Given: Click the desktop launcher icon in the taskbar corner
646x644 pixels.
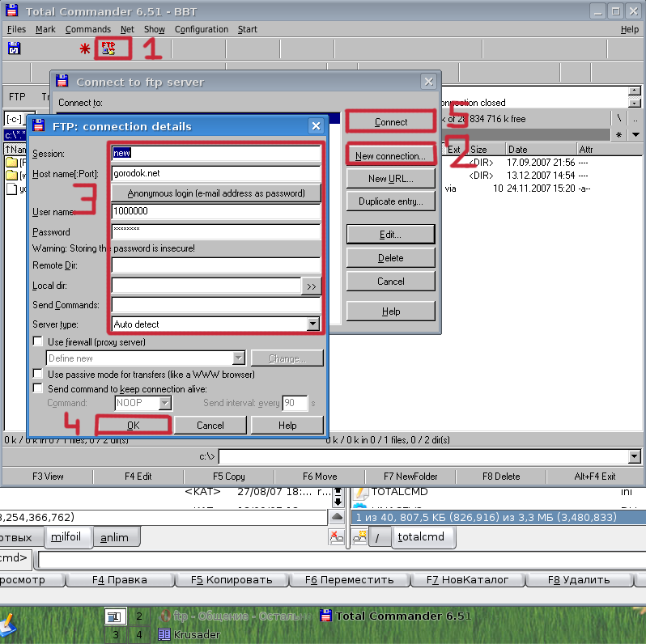Looking at the screenshot, I should pos(7,625).
